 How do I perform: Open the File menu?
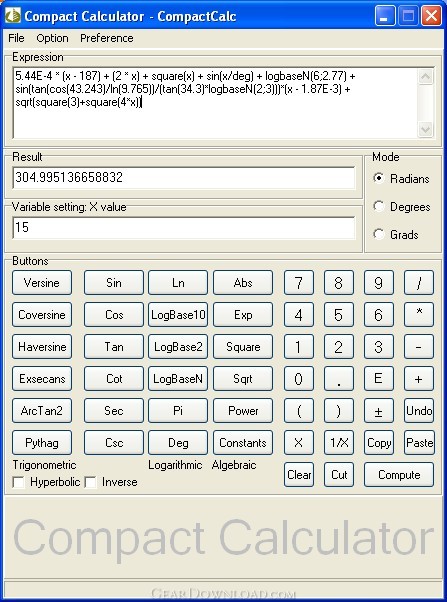[16, 38]
